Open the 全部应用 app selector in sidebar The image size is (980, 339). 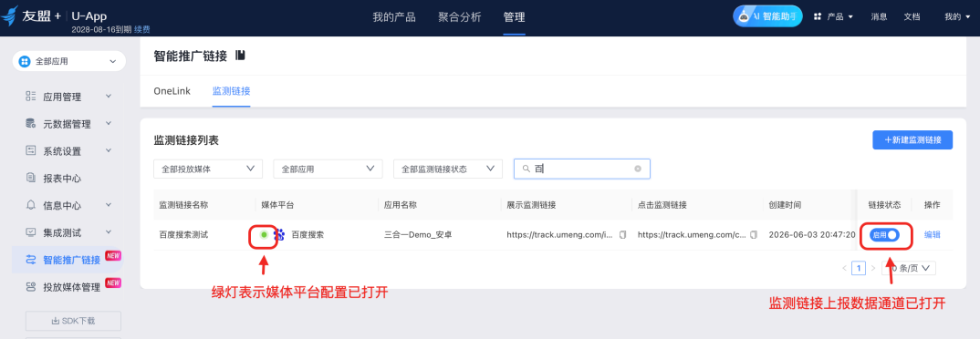coord(68,61)
